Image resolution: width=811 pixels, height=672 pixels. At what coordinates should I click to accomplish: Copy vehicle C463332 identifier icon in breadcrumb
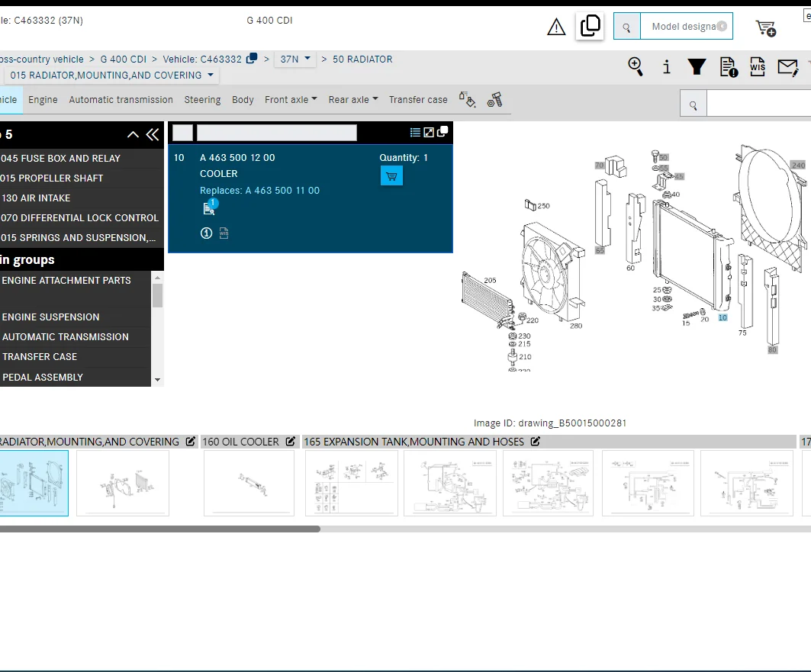(x=251, y=59)
